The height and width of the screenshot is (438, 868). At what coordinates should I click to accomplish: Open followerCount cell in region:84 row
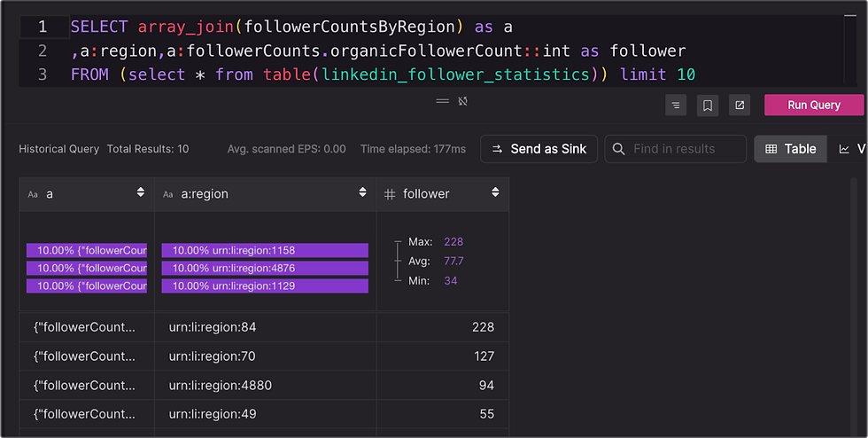coord(87,327)
